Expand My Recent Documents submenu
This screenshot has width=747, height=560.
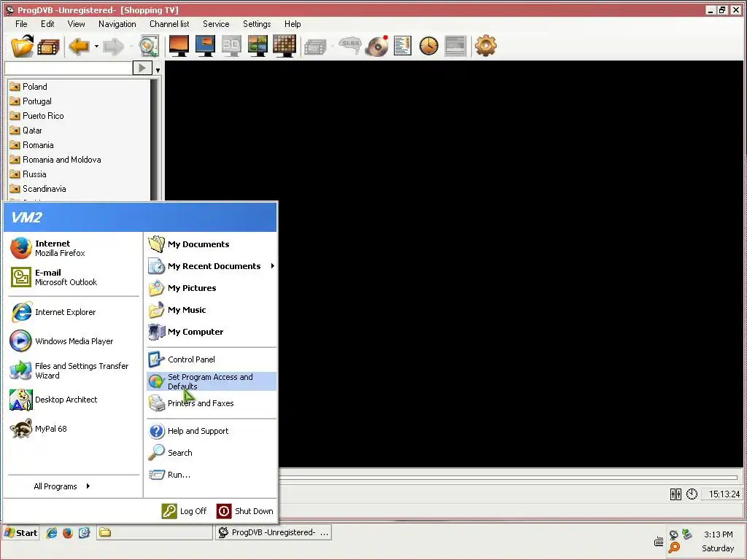(212, 266)
